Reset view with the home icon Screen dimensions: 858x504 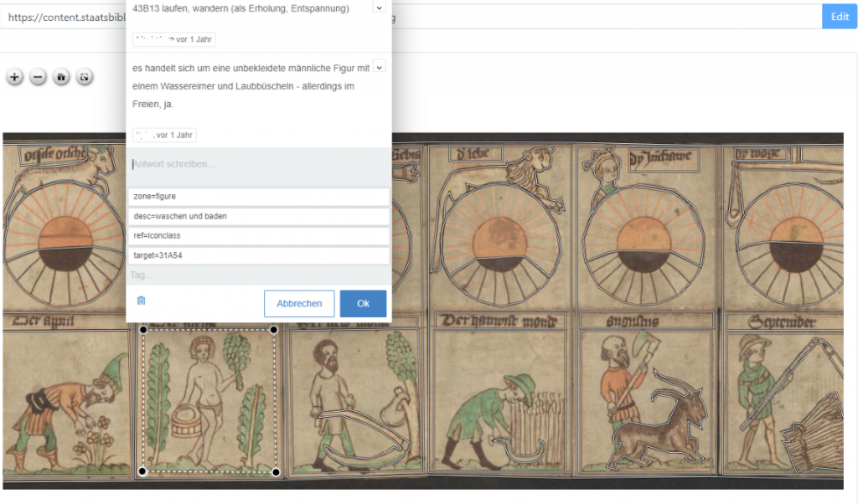(61, 77)
